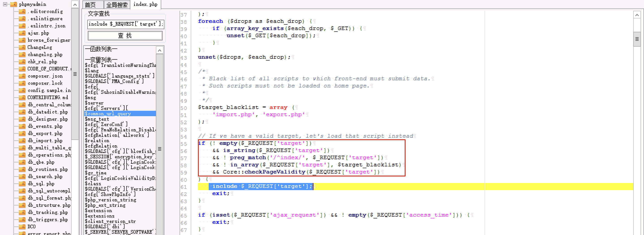Collapse the phpmyadmin root folder
Screen dimensions: 644x235
pos(5,4)
